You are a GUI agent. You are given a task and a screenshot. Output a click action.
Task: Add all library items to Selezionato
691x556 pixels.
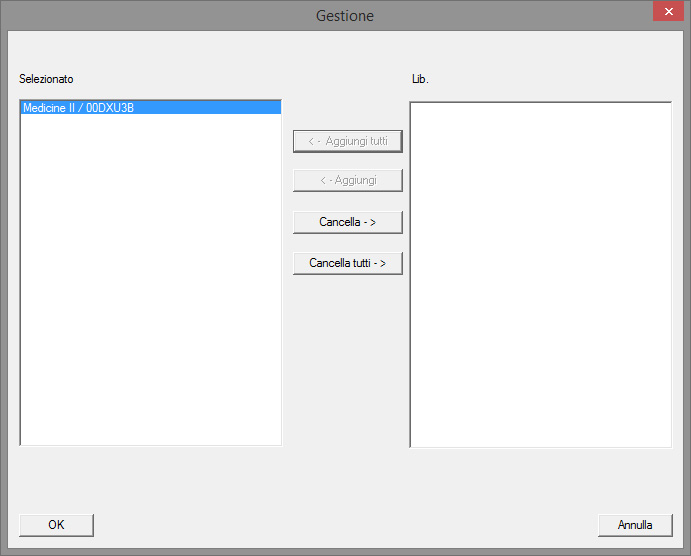point(347,141)
